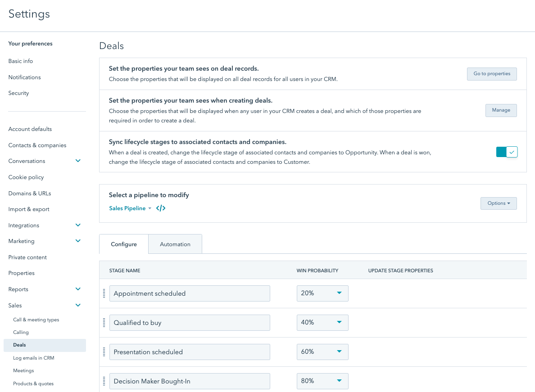Click the Go to properties button
The height and width of the screenshot is (392, 535).
pos(492,74)
